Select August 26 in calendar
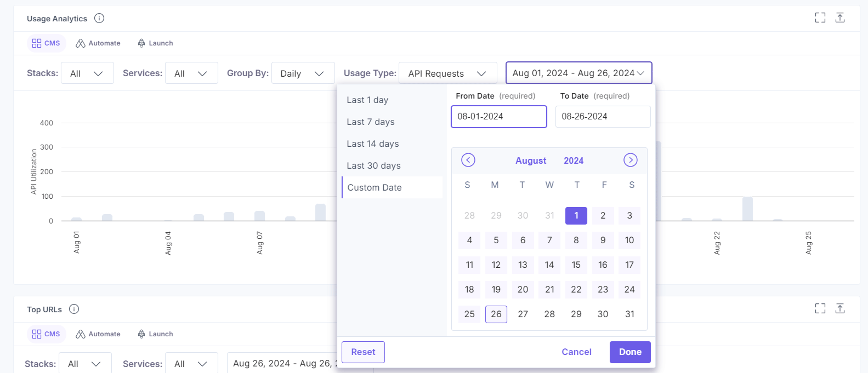This screenshot has width=868, height=373. tap(496, 314)
